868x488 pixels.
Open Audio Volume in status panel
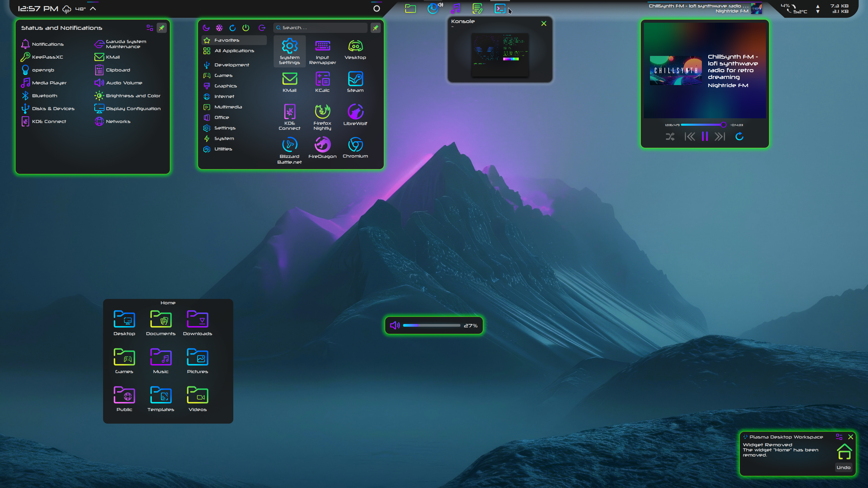pos(124,83)
